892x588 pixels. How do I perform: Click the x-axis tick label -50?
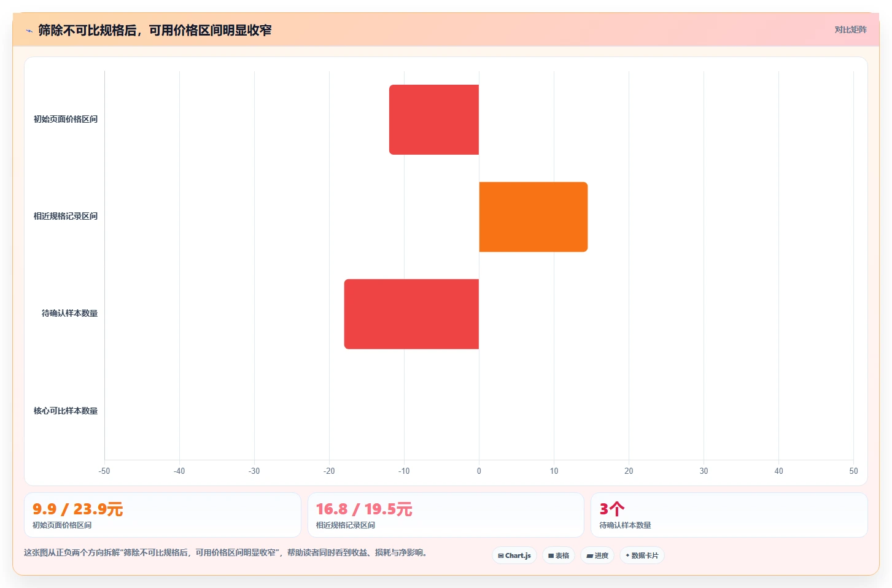[x=104, y=471]
